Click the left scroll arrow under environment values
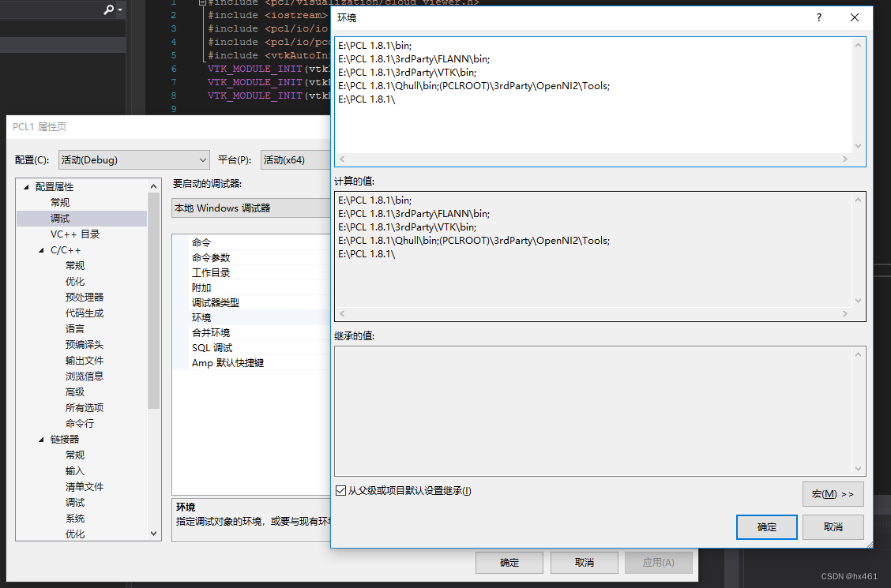 pos(340,159)
